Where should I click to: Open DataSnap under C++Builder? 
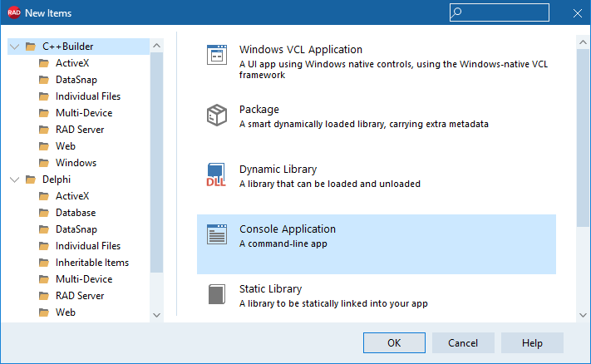[x=76, y=80]
